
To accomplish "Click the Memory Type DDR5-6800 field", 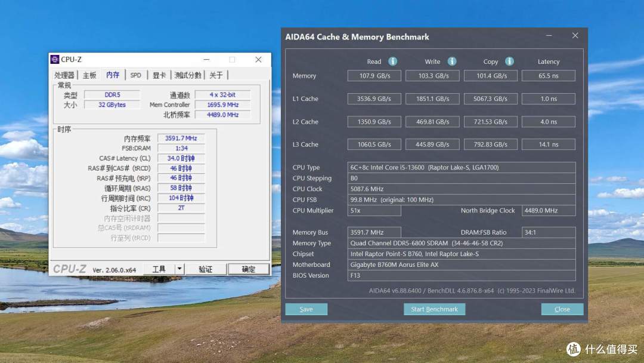I will 462,243.
